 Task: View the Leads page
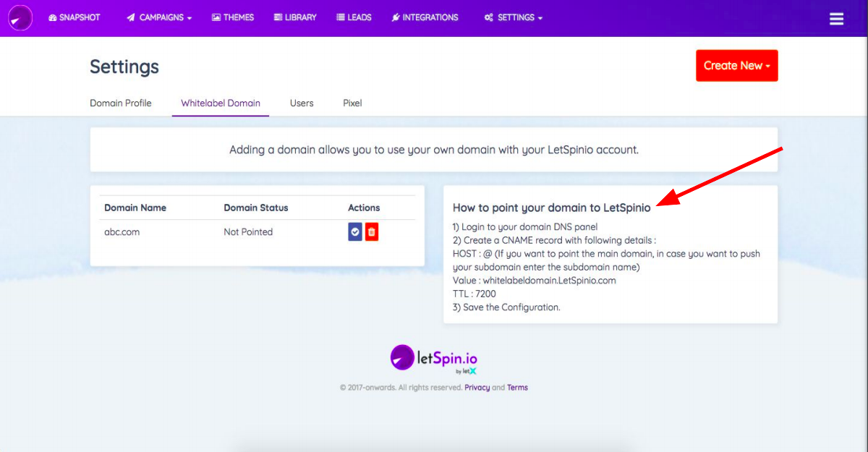pos(354,17)
